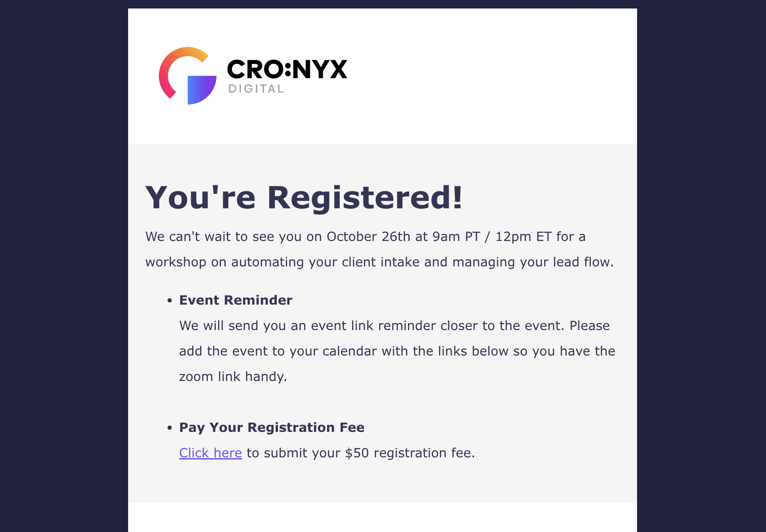
Task: Click the blue-purple quarter shape in logo
Action: [x=201, y=88]
